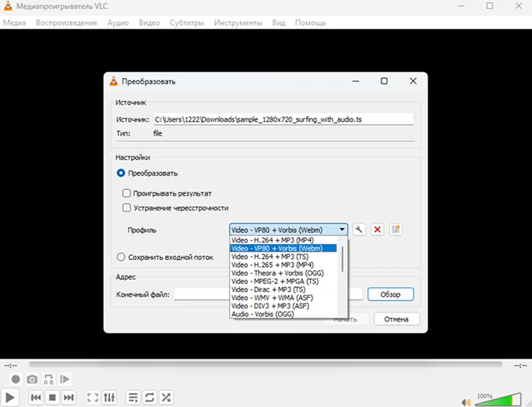This screenshot has width=532, height=407.
Task: Create a new profile using the list icon
Action: click(396, 229)
